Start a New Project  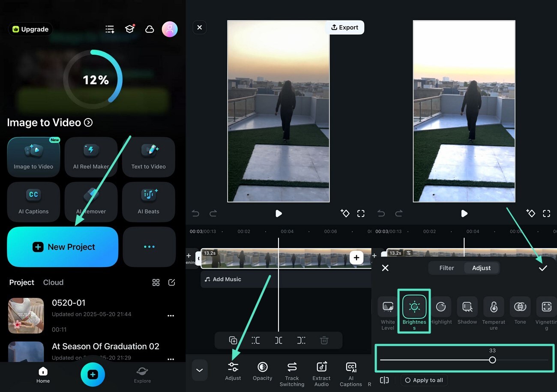pos(63,247)
